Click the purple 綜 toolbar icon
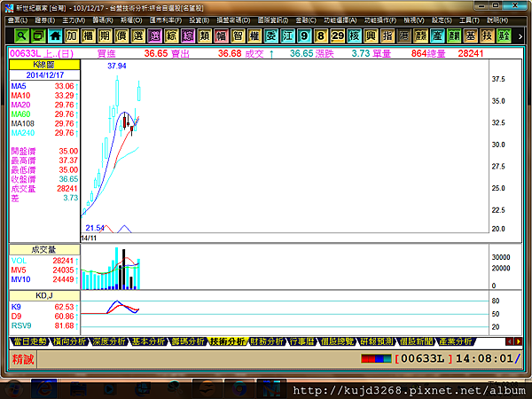 [188, 36]
